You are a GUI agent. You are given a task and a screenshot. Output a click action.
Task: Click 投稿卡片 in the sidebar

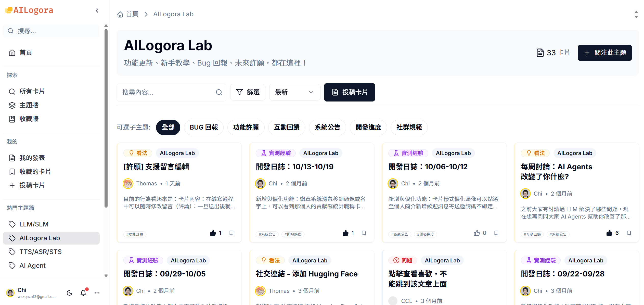coord(51,185)
